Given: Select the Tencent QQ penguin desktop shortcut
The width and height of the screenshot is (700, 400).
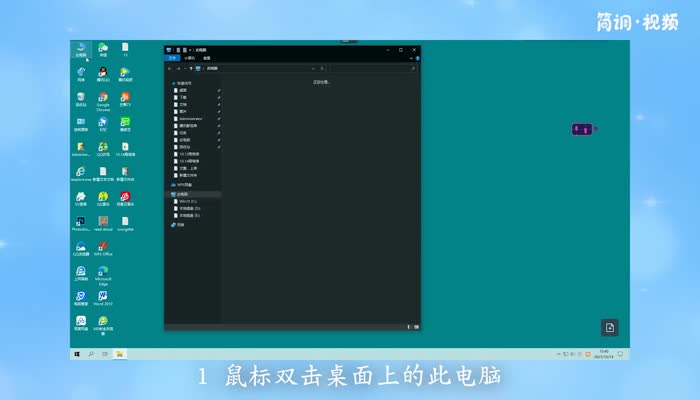Looking at the screenshot, I should tap(103, 74).
